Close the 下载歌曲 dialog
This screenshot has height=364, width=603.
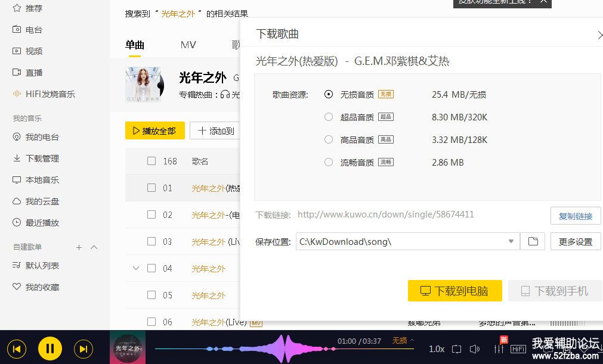[x=600, y=35]
